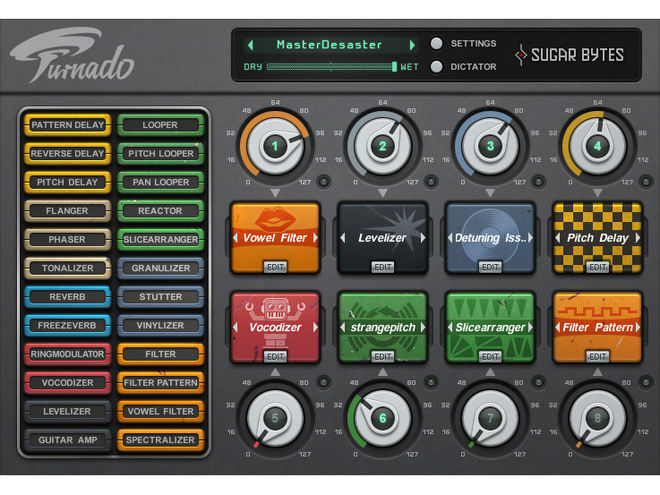Go to next effect on Filter Pattern slot

(x=637, y=327)
